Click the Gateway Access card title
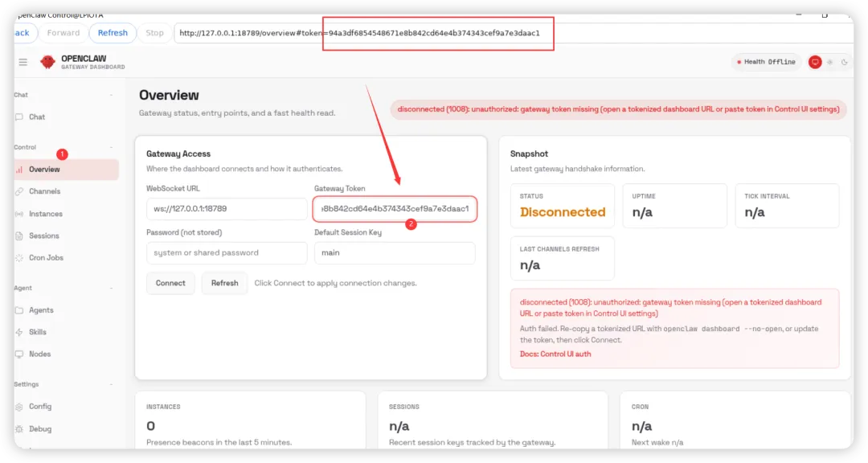868x463 pixels. (178, 154)
